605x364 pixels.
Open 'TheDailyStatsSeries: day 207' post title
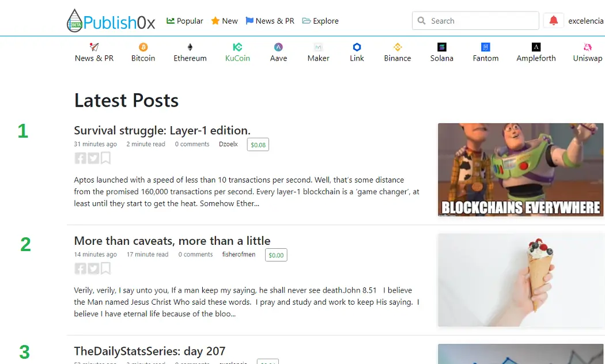(x=150, y=351)
